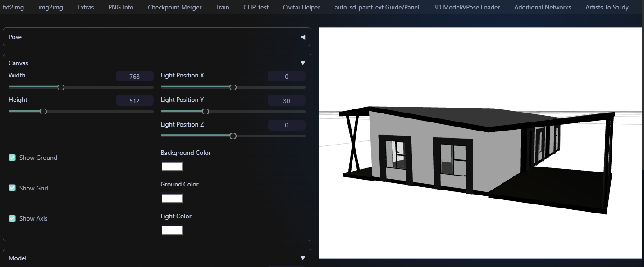This screenshot has width=644, height=267.
Task: Switch to the Train tab
Action: [222, 7]
